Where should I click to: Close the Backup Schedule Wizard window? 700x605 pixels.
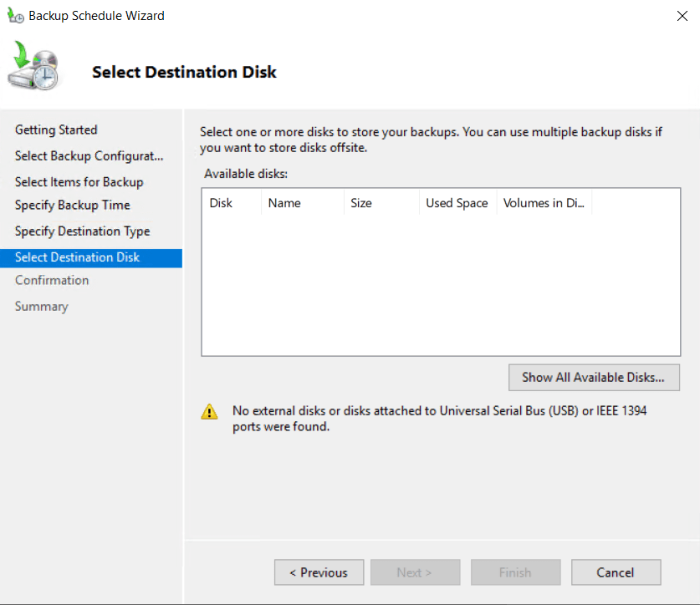pos(682,15)
